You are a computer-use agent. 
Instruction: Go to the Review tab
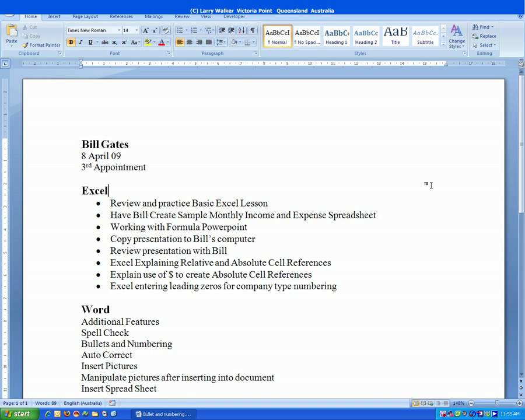tap(182, 16)
